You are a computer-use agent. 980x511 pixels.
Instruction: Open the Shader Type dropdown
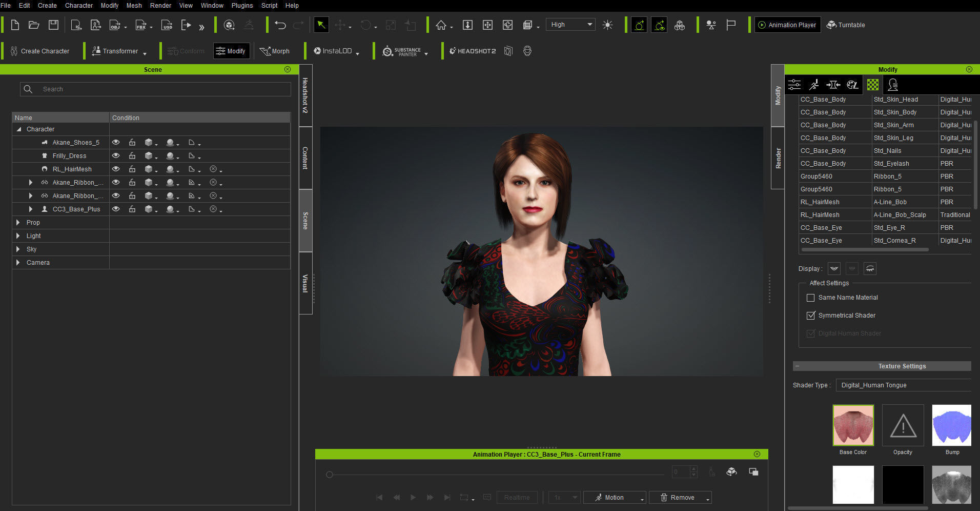[x=904, y=385]
